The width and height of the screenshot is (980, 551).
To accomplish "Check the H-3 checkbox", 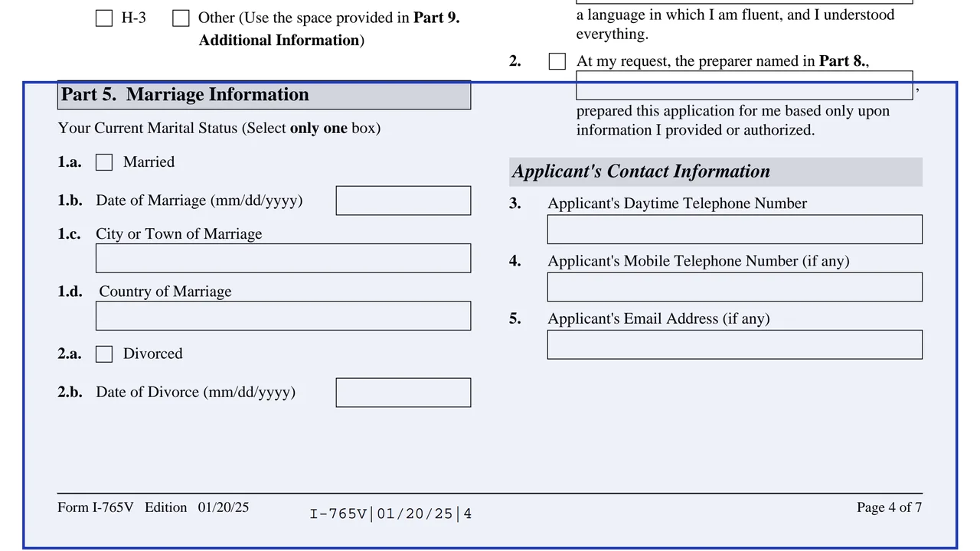I will [x=104, y=18].
